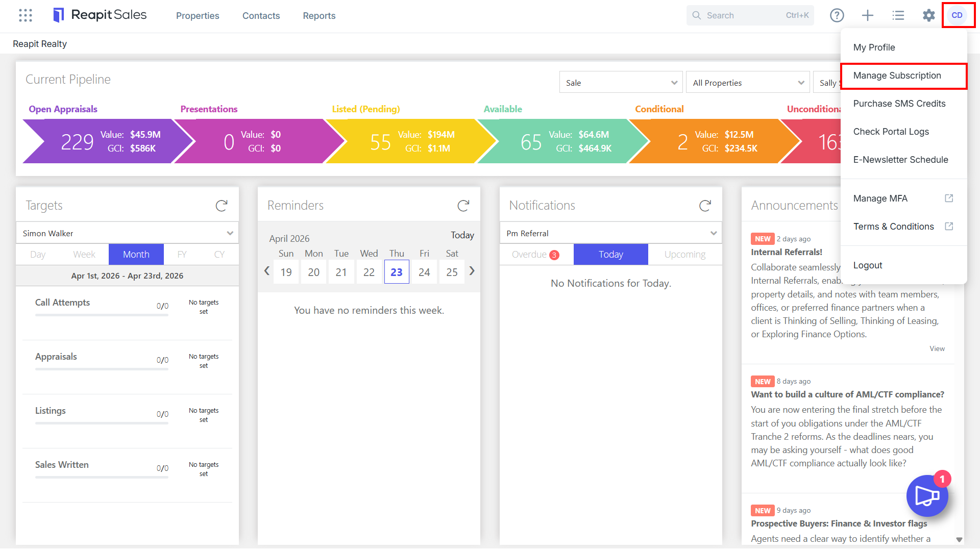
Task: Click Today link in Reminders
Action: point(462,235)
